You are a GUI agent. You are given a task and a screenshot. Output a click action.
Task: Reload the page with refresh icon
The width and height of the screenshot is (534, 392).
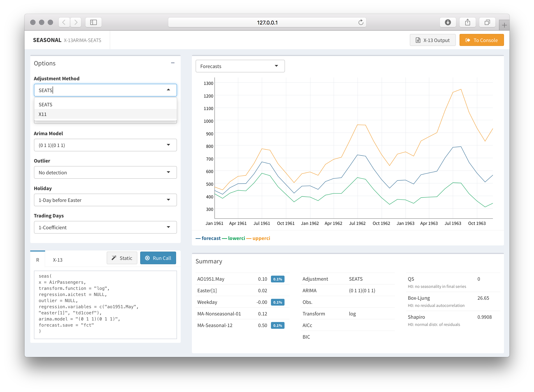[361, 22]
